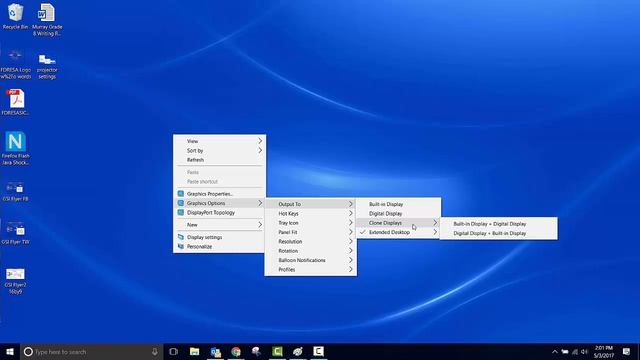
Task: Open Display settings from the context menu
Action: tap(220, 237)
